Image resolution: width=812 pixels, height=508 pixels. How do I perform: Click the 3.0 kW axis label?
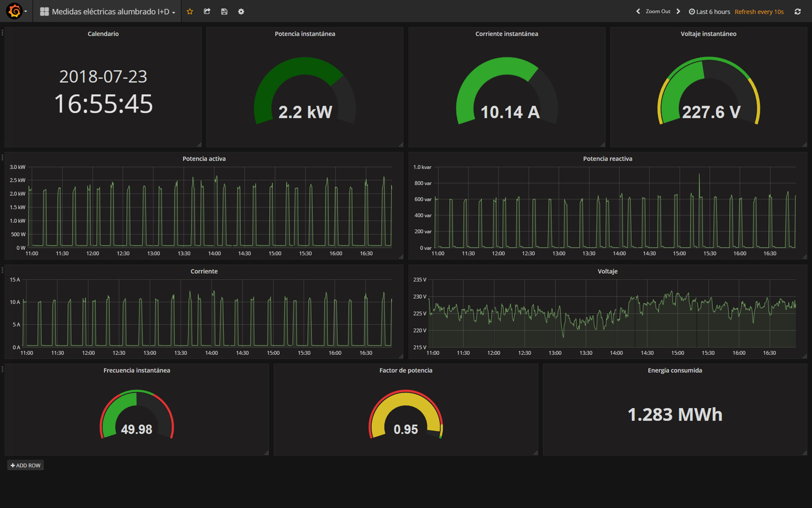[18, 167]
